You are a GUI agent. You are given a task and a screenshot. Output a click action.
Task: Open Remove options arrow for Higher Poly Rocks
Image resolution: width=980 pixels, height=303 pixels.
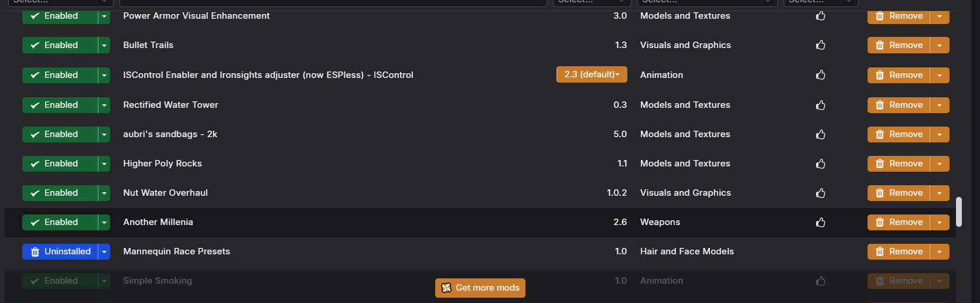[940, 164]
